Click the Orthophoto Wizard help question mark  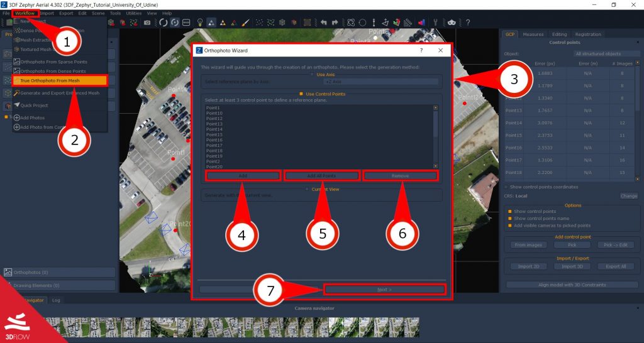[x=421, y=50]
